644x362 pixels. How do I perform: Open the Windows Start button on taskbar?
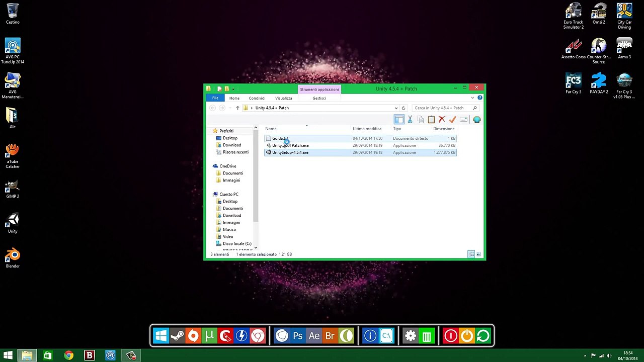[x=8, y=356]
